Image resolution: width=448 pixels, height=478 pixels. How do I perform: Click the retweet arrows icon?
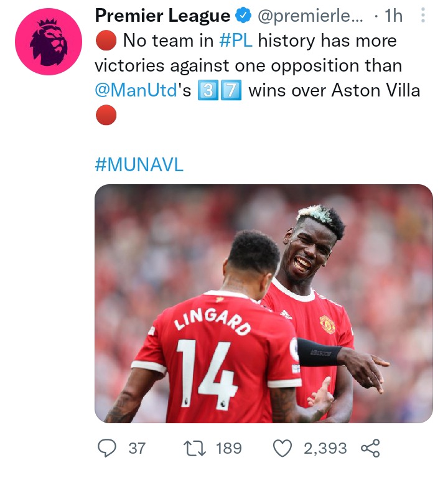pyautogui.click(x=195, y=448)
